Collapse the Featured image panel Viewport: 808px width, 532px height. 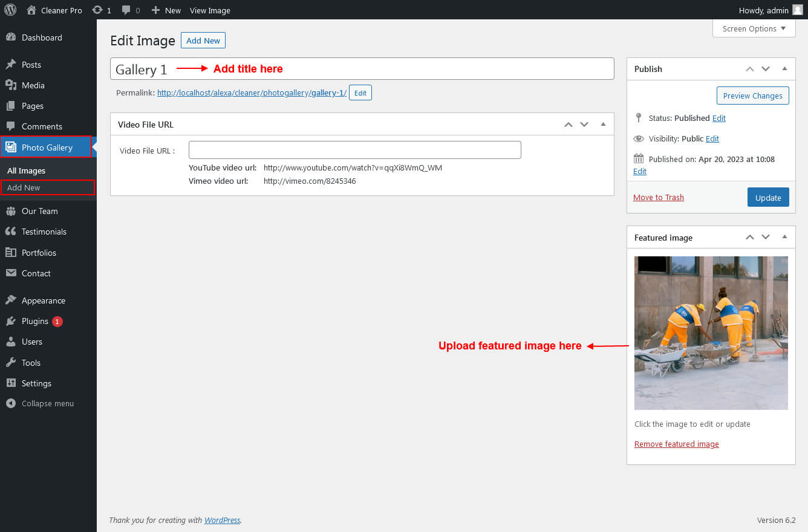[x=784, y=237]
